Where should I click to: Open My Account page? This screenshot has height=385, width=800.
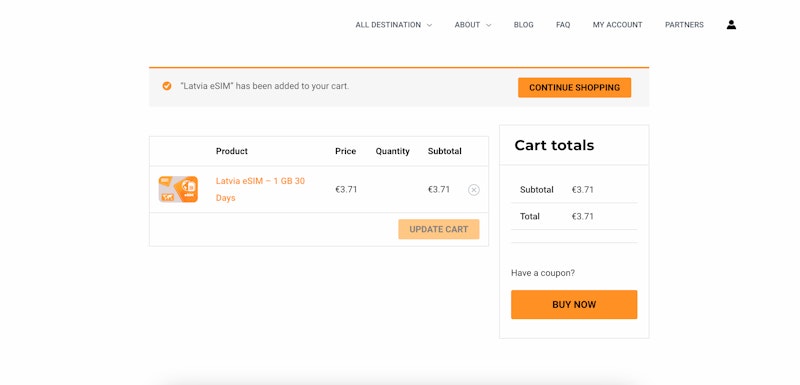tap(617, 24)
